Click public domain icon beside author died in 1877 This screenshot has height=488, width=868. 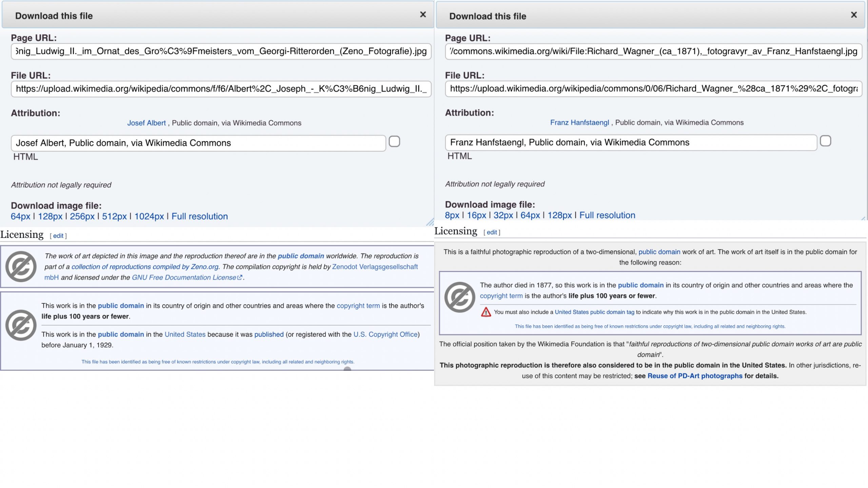460,297
